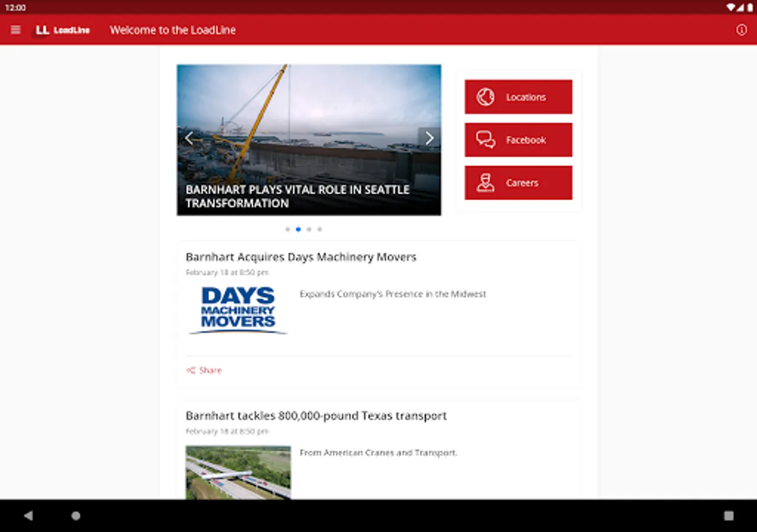
Task: Open 'Barnhart Acquires Days Machinery Movers' article
Action: 301,257
